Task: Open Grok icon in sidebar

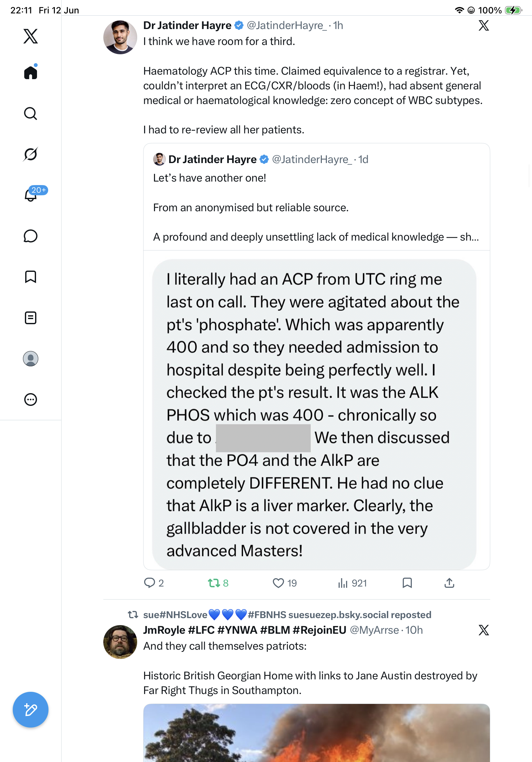Action: tap(31, 154)
